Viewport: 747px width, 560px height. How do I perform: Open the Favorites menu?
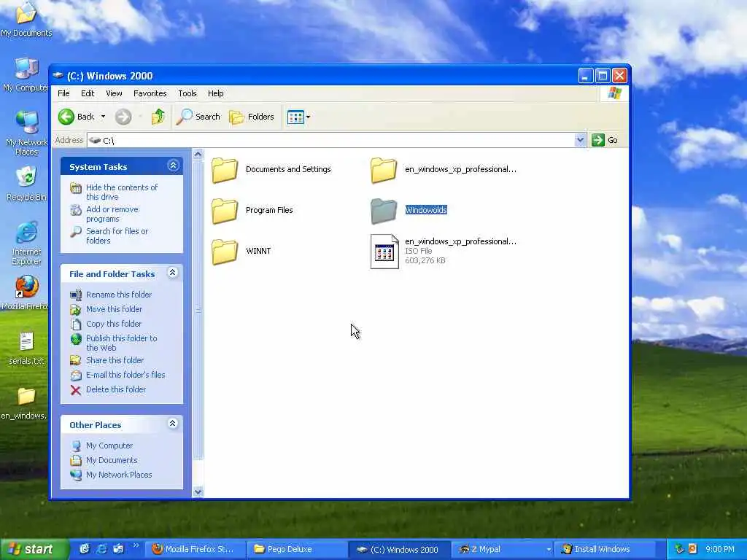point(150,93)
